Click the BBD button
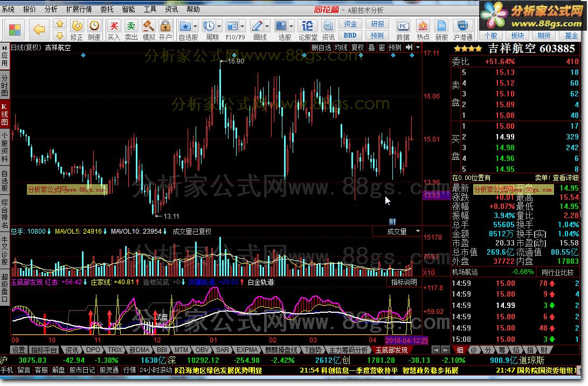Screen dimensions: 588x386 tap(350, 36)
